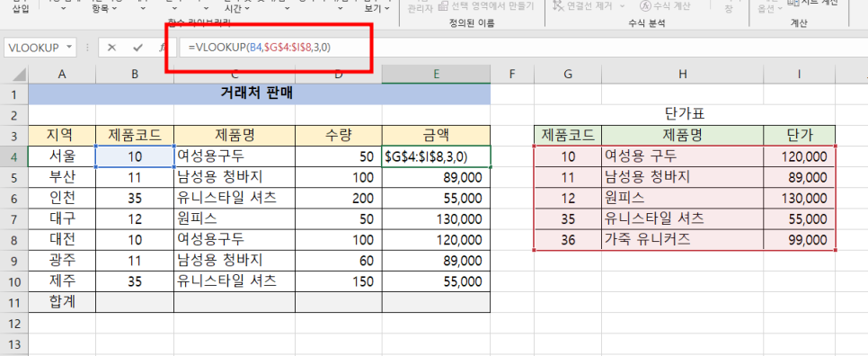Image resolution: width=868 pixels, height=356 pixels.
Task: Click the 제품코드 12 cell in the 대구 row
Action: point(135,219)
